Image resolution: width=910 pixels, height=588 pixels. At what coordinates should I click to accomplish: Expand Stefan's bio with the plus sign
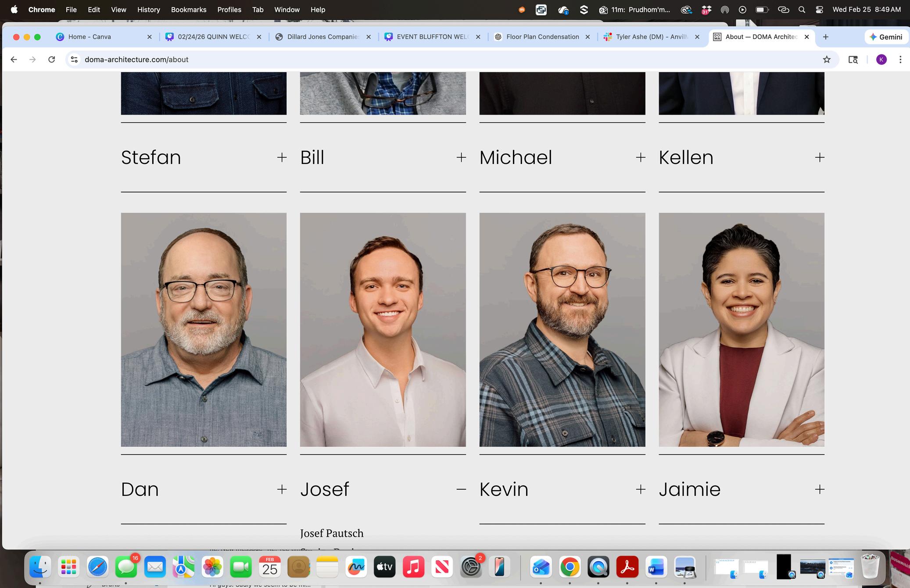[282, 157]
